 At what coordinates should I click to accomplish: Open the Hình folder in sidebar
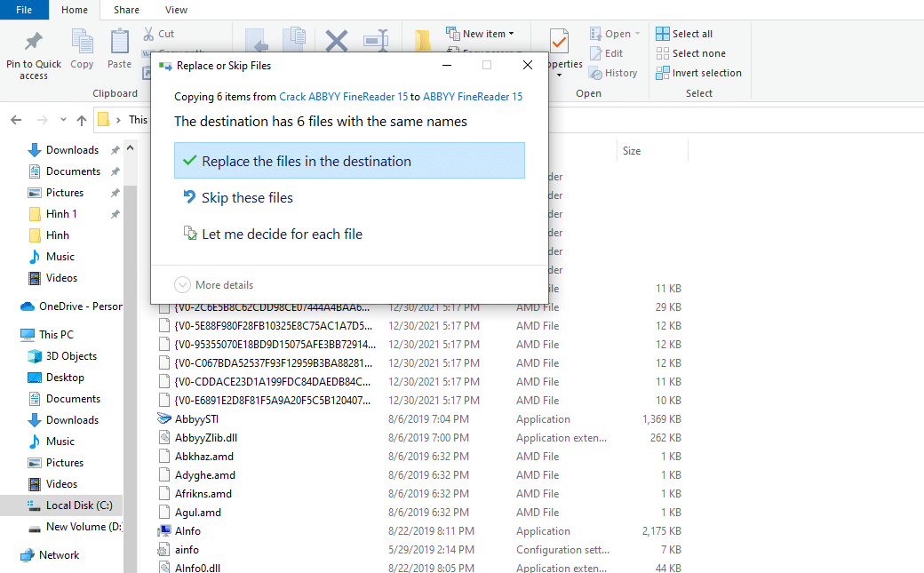click(58, 235)
